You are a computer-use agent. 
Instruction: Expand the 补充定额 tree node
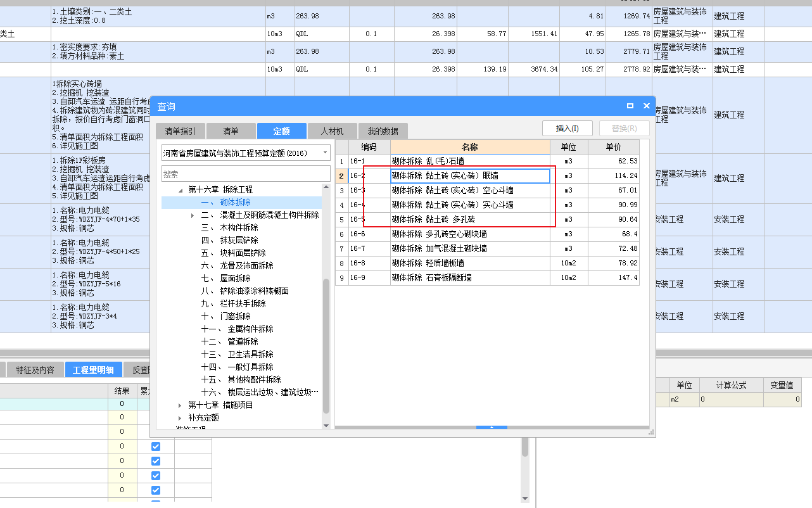tap(181, 417)
